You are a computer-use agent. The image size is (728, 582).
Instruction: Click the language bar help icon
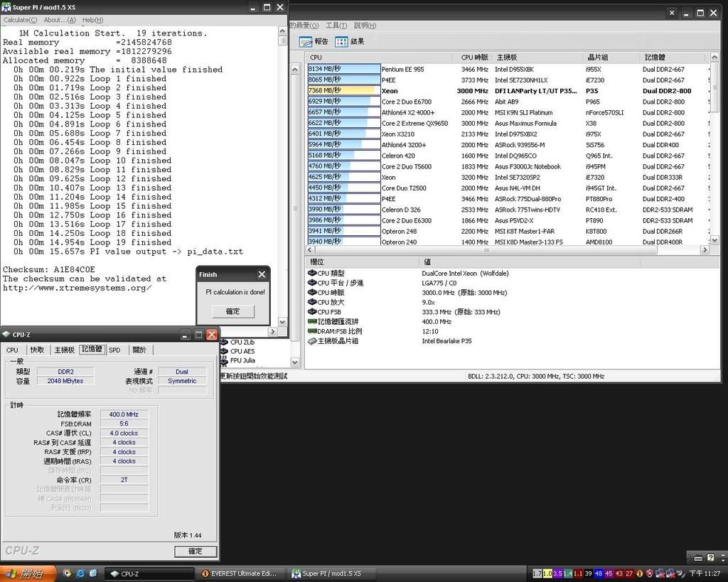coord(710,557)
